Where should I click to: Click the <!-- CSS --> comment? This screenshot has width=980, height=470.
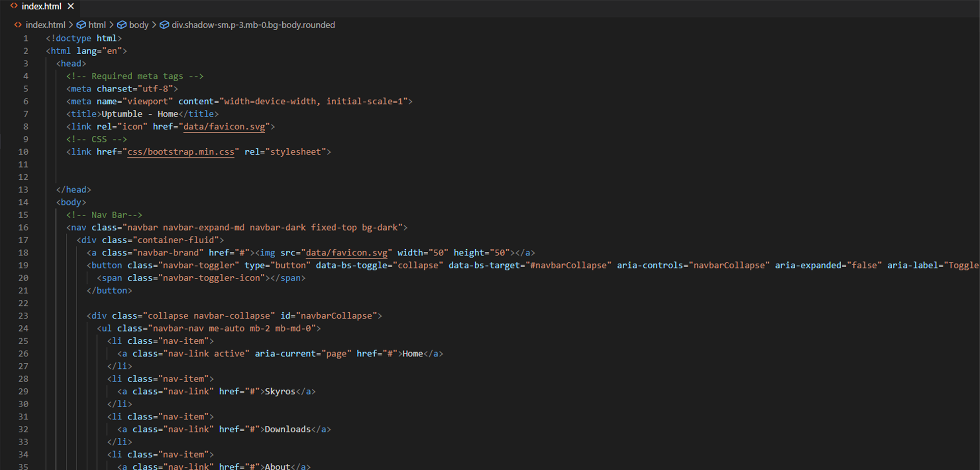click(x=96, y=139)
